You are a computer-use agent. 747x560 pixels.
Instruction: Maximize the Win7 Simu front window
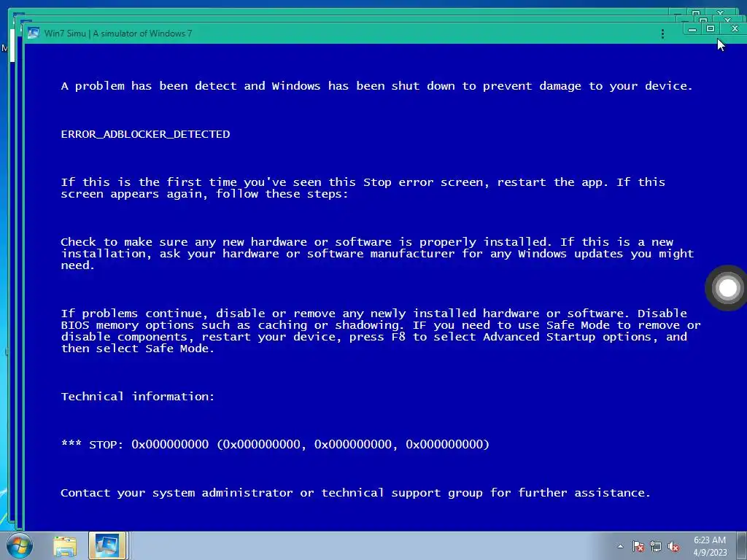coord(711,29)
